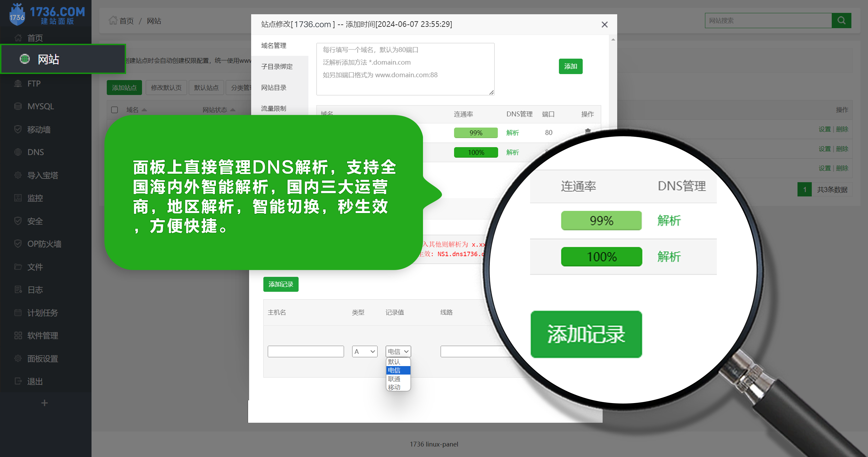
Task: Open the 安全 shield icon
Action: pyautogui.click(x=18, y=221)
